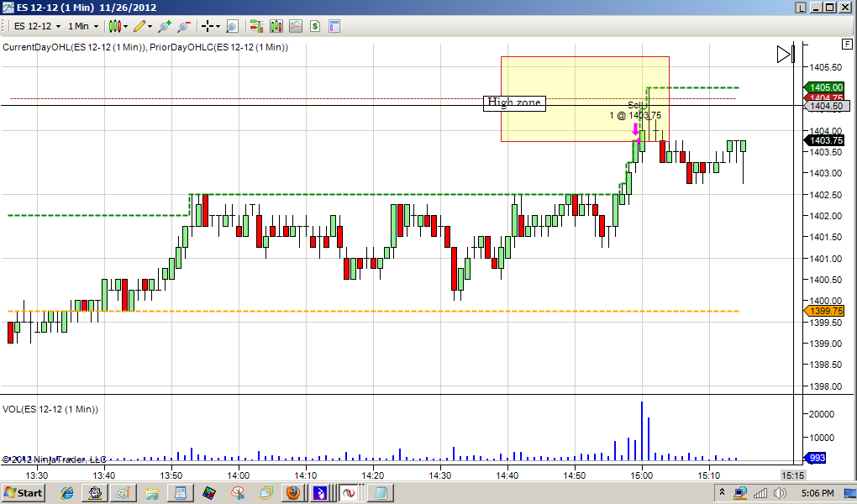Click the L link button in title bar
The image size is (857, 504).
pyautogui.click(x=801, y=8)
